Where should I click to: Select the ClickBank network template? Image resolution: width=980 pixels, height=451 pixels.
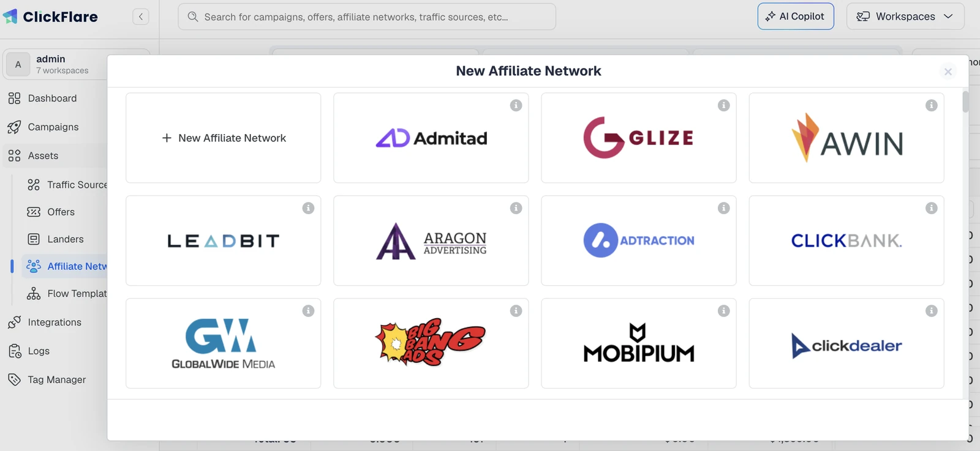tap(846, 240)
